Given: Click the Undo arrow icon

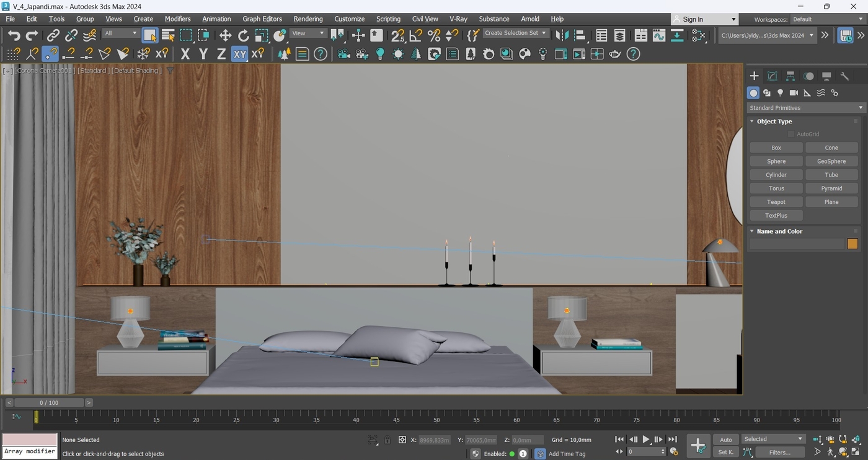Looking at the screenshot, I should click(14, 35).
